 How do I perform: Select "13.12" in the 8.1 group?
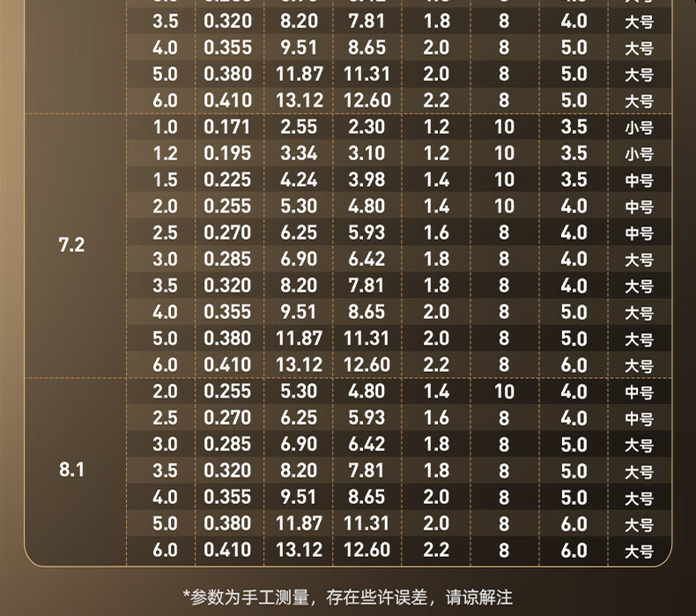tap(300, 550)
